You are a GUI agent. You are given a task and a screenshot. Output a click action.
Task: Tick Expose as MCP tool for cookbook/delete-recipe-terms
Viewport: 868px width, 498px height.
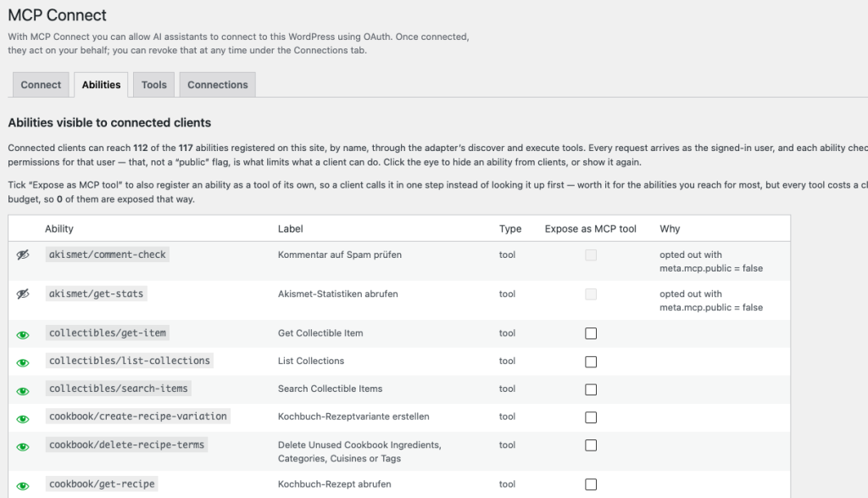[x=591, y=445]
